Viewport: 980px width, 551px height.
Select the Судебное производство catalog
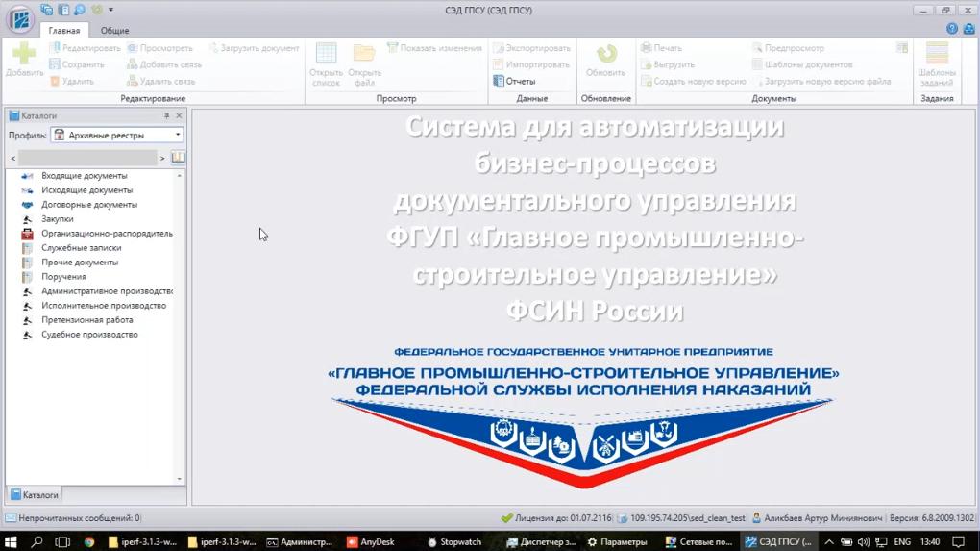(x=89, y=334)
